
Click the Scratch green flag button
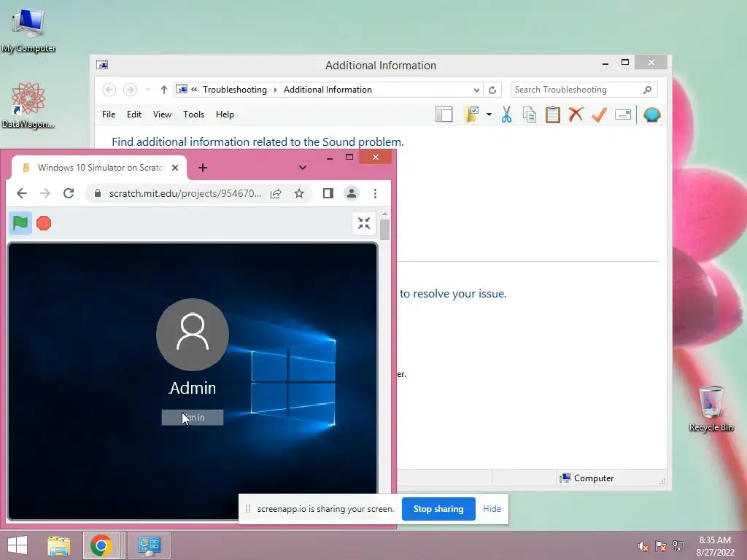coord(20,223)
